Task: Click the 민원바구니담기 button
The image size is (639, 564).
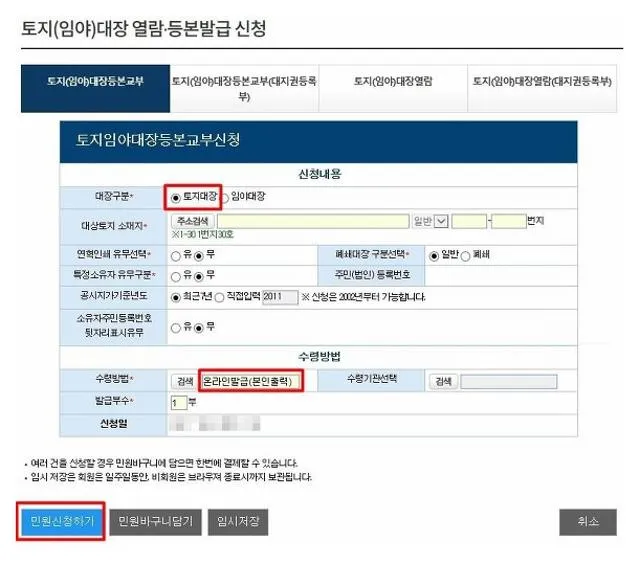Action: point(155,522)
